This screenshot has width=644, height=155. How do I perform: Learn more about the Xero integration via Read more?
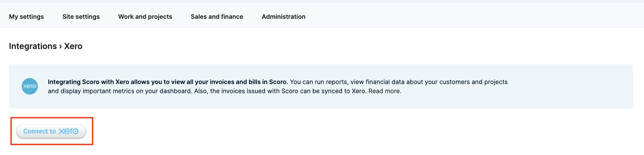(x=385, y=91)
